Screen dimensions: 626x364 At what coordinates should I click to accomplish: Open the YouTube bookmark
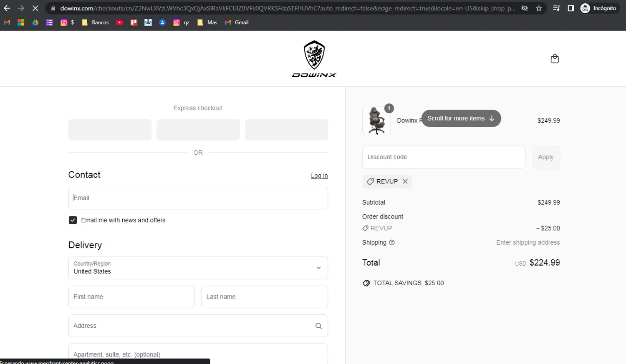pyautogui.click(x=120, y=23)
